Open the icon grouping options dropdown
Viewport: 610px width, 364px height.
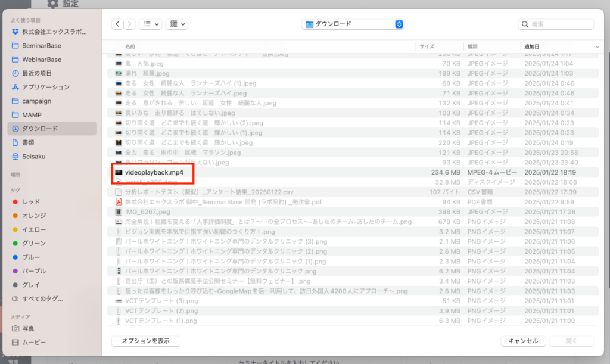pos(176,24)
